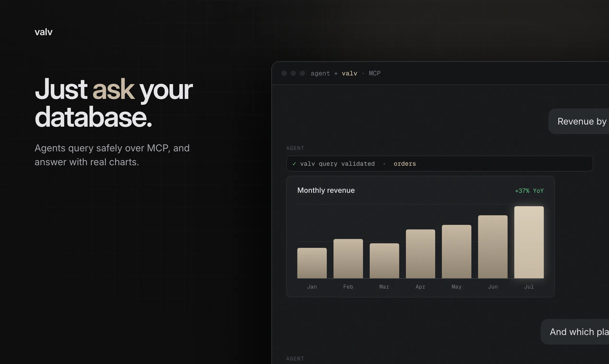Click the '+37% YoY' indicator
Screen dimensions: 609x364
point(529,191)
